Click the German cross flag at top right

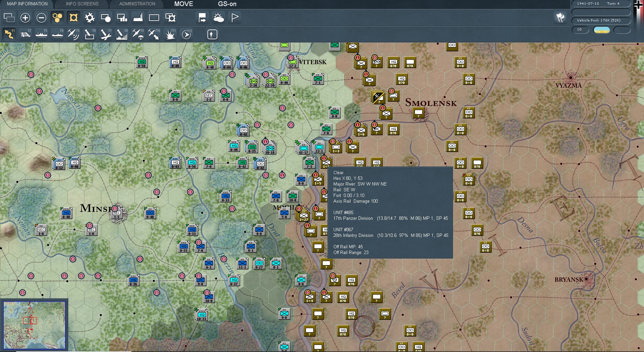coord(638,5)
